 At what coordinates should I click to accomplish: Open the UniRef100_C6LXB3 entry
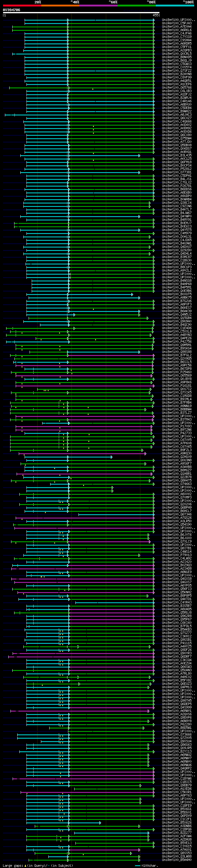coord(177,91)
